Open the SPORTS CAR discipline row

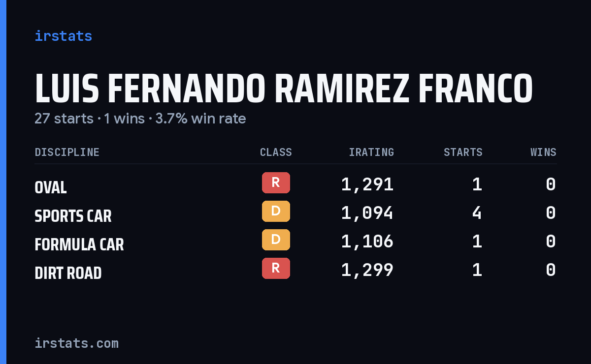coord(295,213)
